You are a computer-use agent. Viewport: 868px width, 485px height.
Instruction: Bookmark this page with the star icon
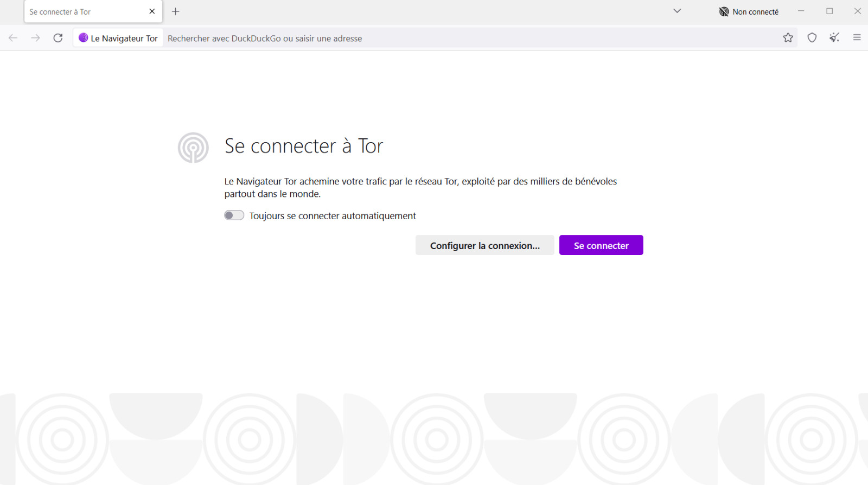[788, 37]
